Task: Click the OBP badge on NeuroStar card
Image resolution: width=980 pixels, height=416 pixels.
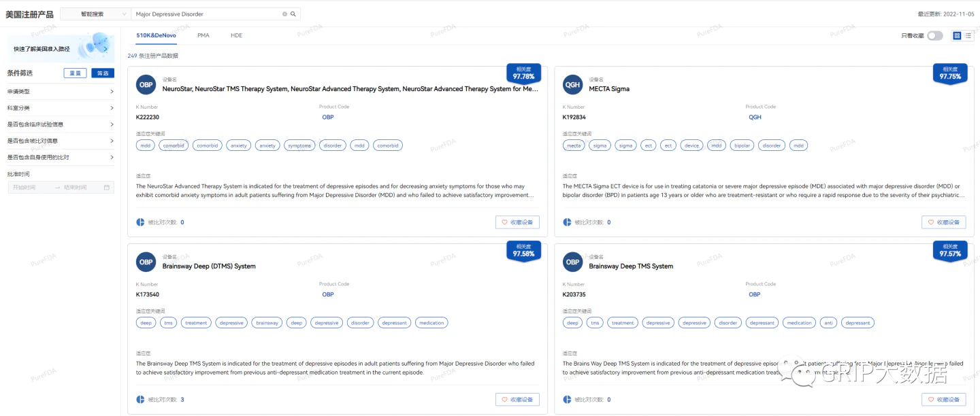Action: [146, 85]
